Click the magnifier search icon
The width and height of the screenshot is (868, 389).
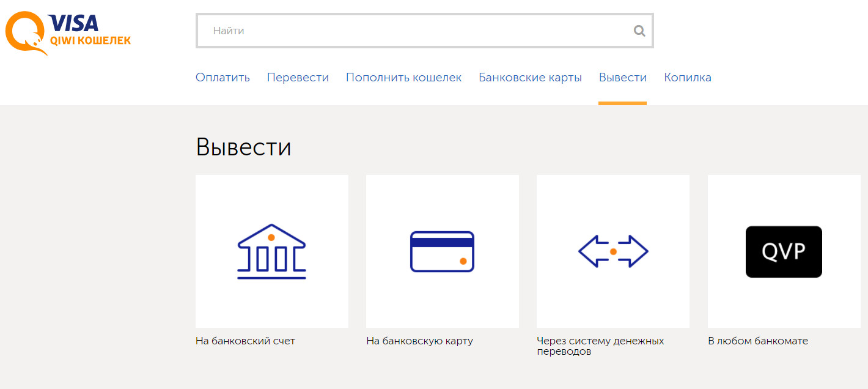[x=639, y=31]
